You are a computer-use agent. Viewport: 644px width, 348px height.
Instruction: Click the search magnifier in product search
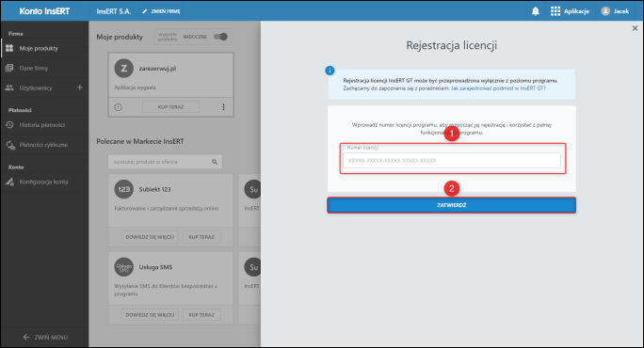[215, 162]
